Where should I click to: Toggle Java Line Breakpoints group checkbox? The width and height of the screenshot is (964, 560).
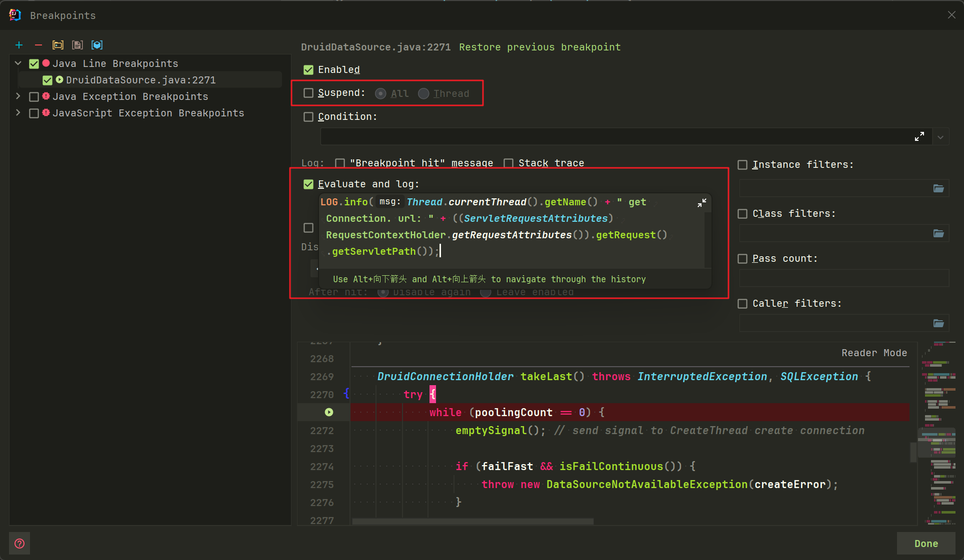point(34,64)
